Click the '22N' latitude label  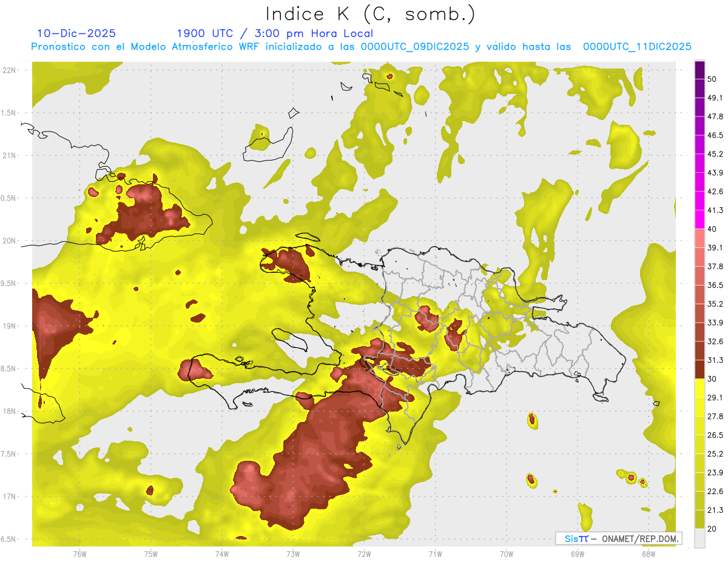[10, 70]
